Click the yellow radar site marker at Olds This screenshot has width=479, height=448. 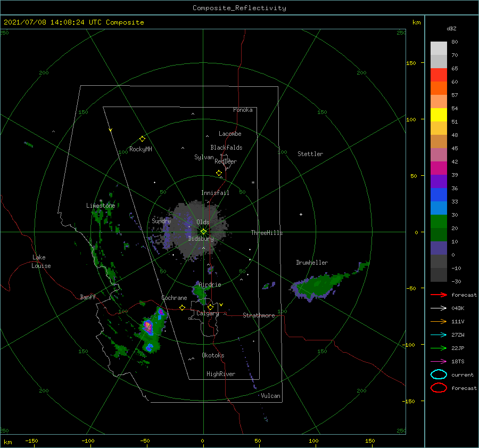pos(203,232)
